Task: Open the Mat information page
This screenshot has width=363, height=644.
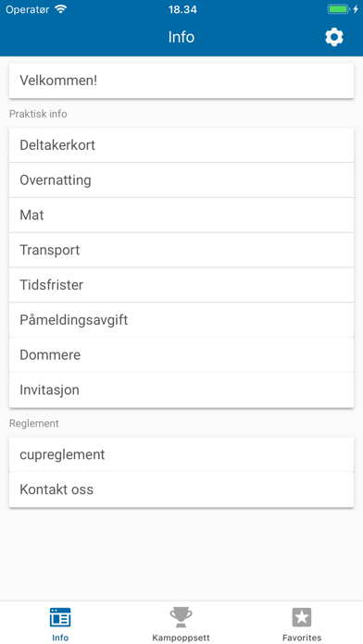Action: [x=181, y=216]
